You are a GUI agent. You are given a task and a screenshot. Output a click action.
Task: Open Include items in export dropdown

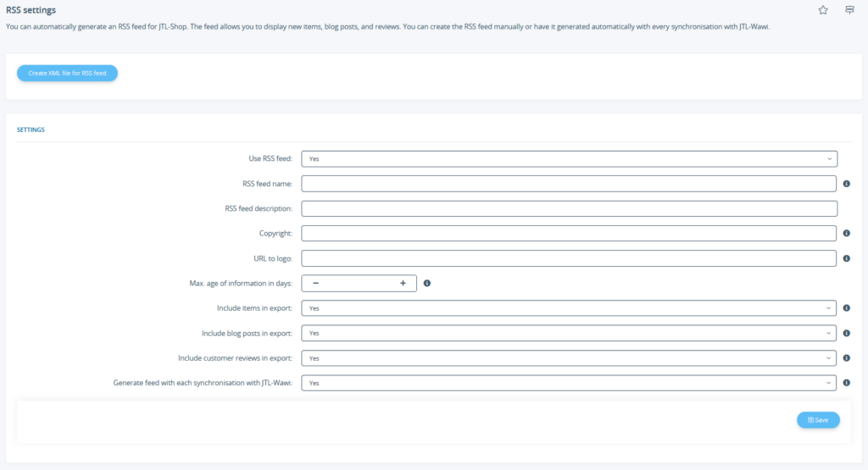point(569,308)
